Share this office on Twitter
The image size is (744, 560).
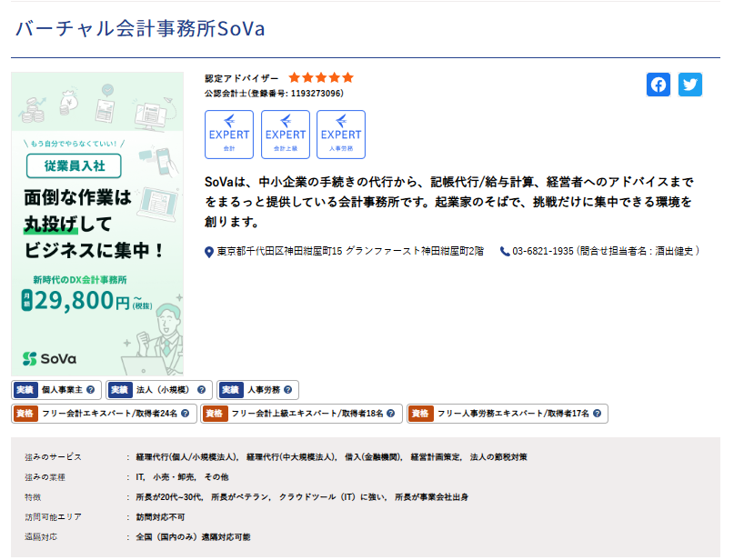click(690, 85)
